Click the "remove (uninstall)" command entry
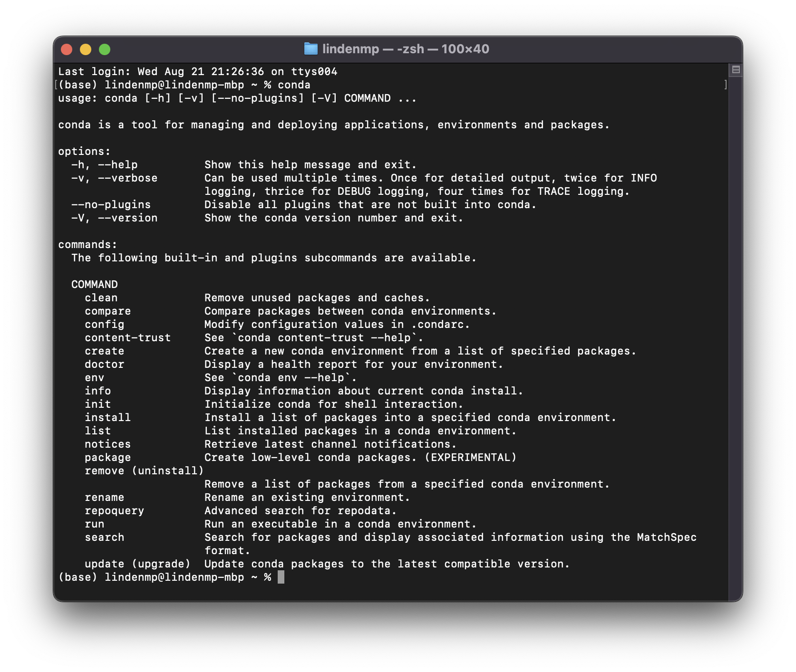The image size is (796, 672). click(144, 471)
